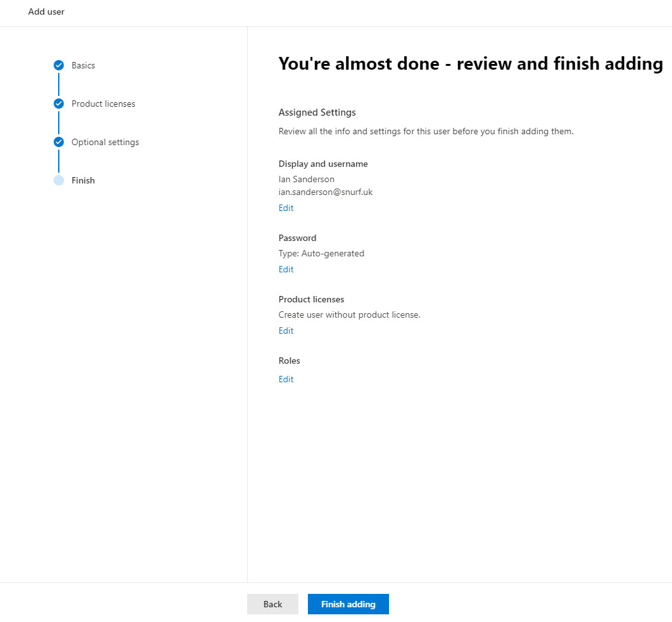Click the review and finish adding heading
Screen dimensions: 672x622
[470, 63]
